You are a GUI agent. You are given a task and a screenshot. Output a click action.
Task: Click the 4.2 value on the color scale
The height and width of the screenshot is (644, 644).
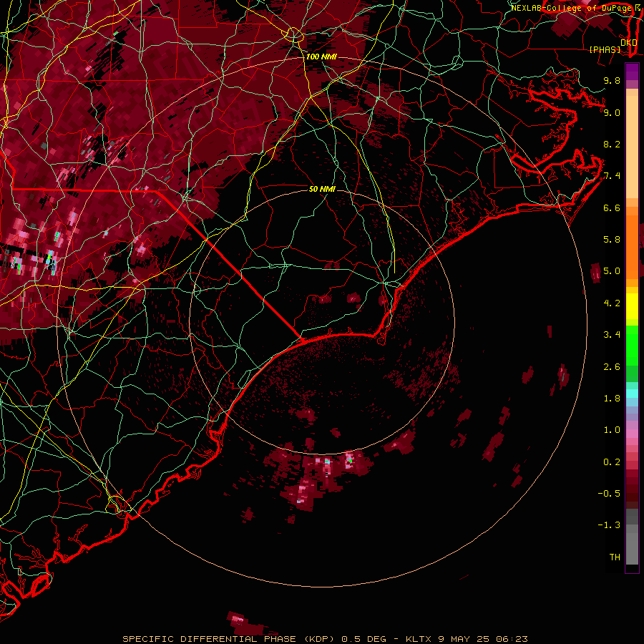pyautogui.click(x=612, y=303)
